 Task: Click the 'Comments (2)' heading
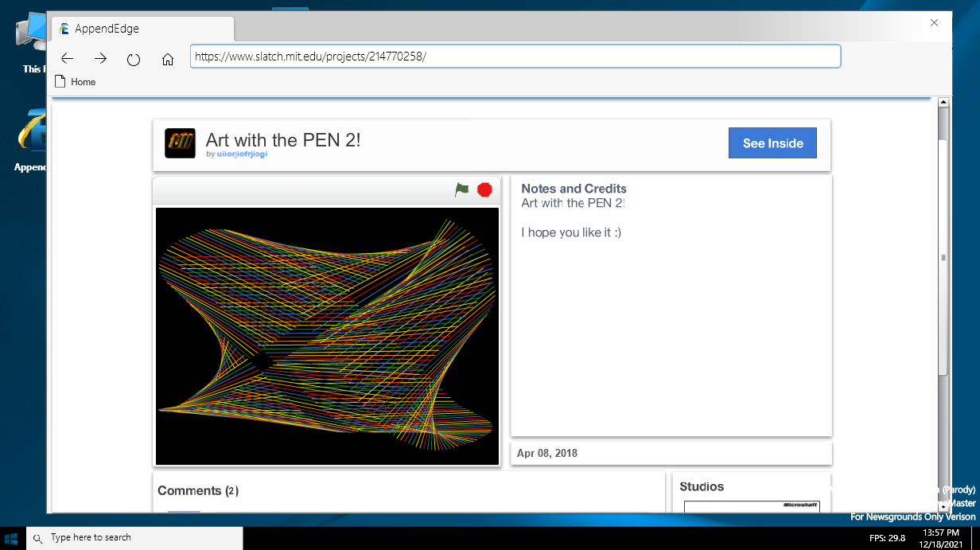pyautogui.click(x=198, y=490)
